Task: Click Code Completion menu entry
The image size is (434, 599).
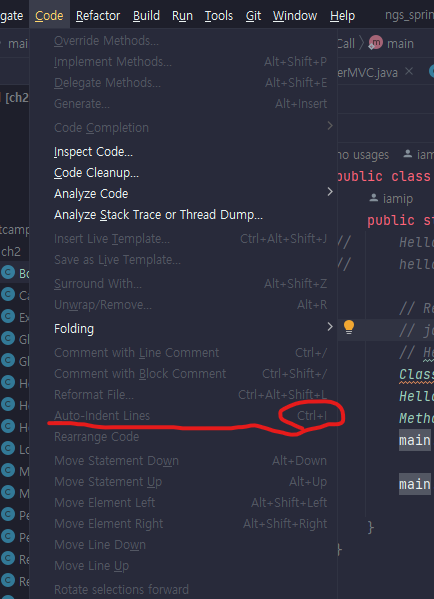Action: [x=183, y=128]
